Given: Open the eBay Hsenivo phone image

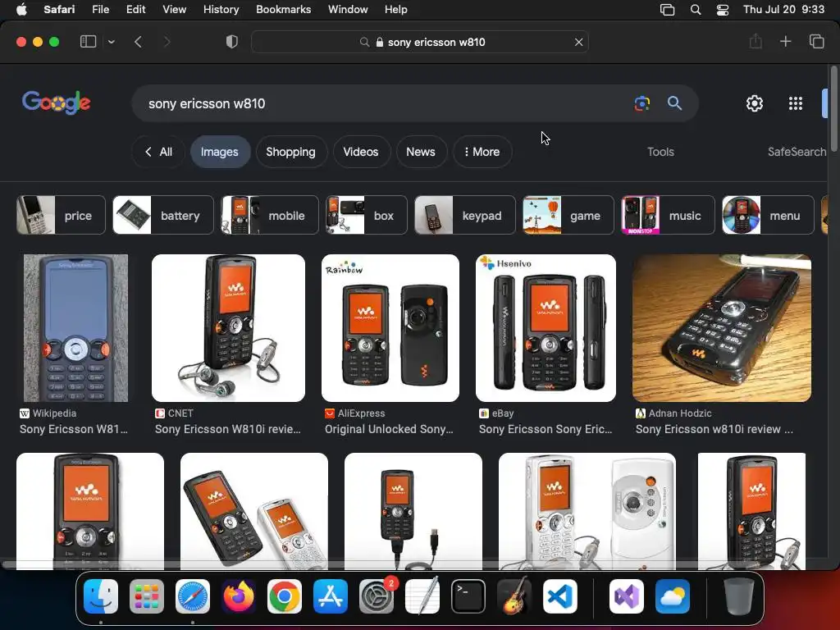Looking at the screenshot, I should [x=546, y=328].
